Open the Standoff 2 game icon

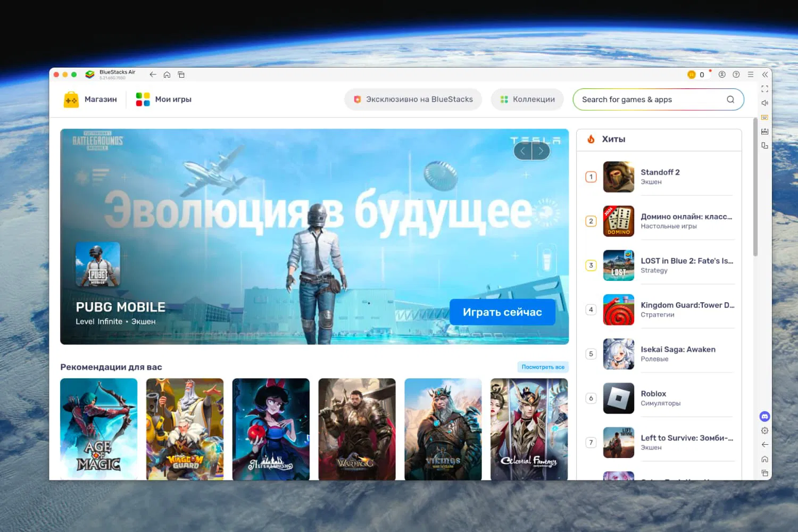(x=619, y=177)
